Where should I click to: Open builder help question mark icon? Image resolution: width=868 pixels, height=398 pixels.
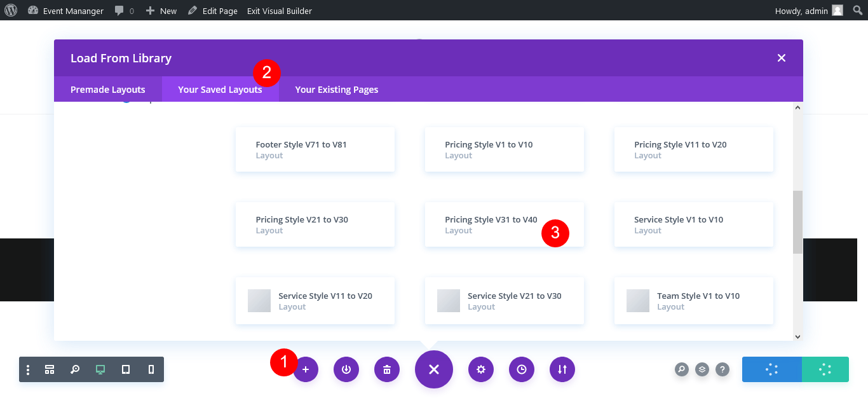(x=722, y=369)
